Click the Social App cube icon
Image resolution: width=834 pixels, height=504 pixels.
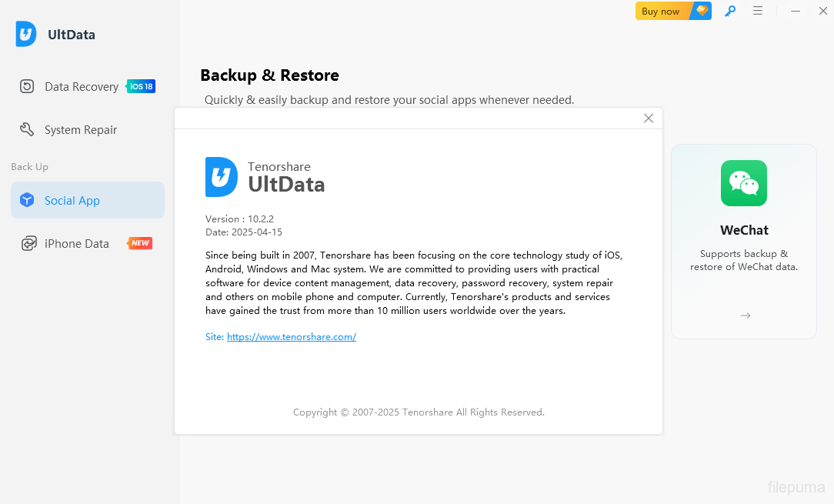[27, 200]
